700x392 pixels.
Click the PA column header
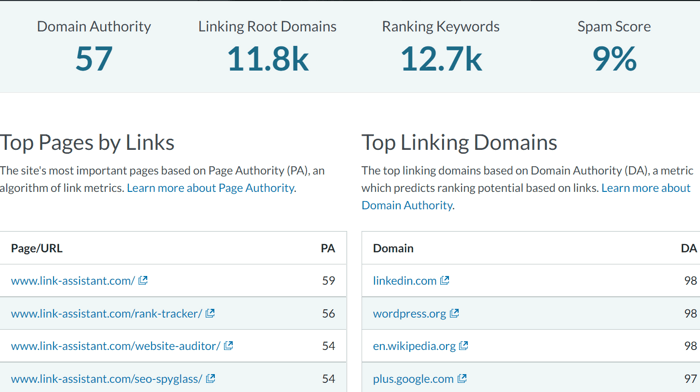328,248
